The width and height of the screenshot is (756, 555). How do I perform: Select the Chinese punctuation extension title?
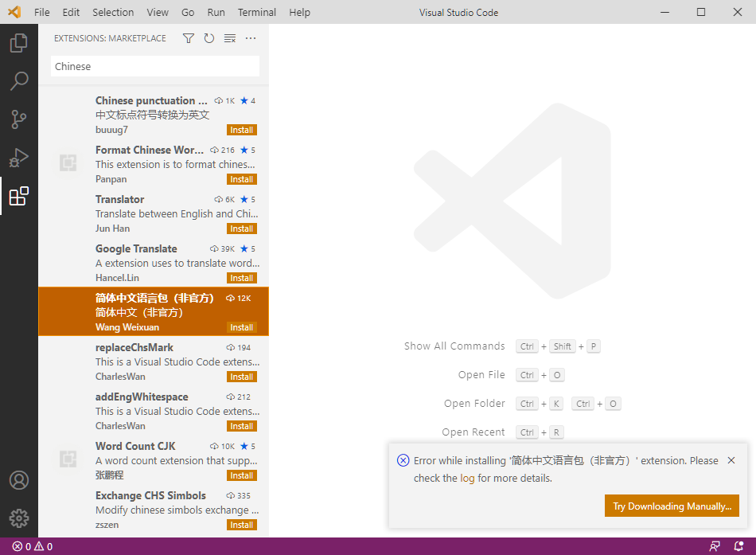(151, 100)
